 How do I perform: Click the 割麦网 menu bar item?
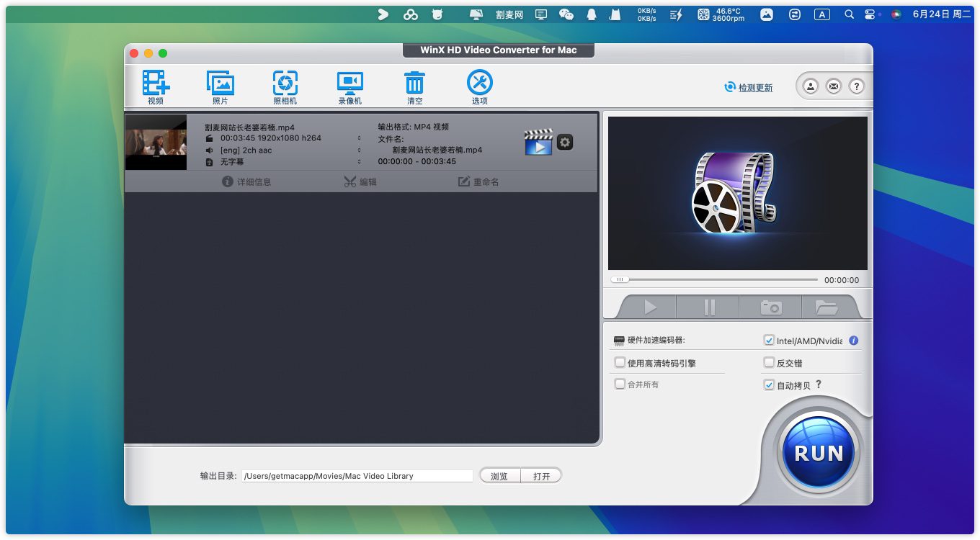pos(509,14)
